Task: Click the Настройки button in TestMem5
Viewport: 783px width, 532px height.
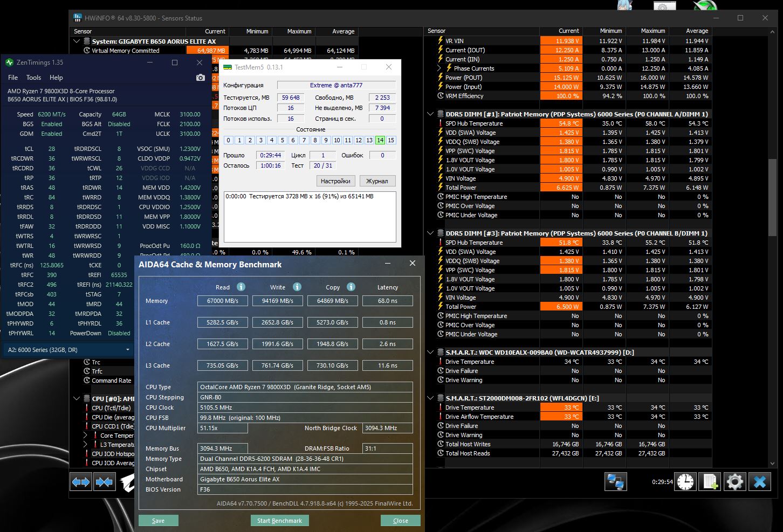Action: pyautogui.click(x=335, y=181)
